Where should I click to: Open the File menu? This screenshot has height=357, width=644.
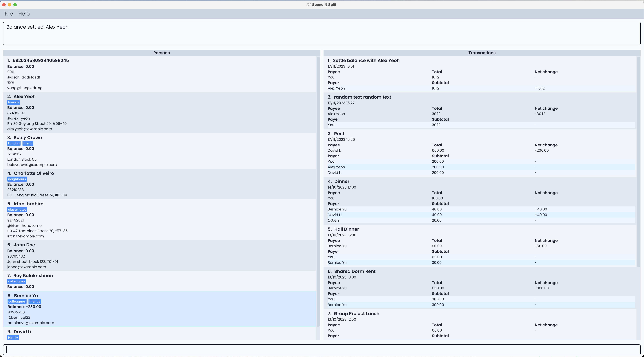click(9, 14)
